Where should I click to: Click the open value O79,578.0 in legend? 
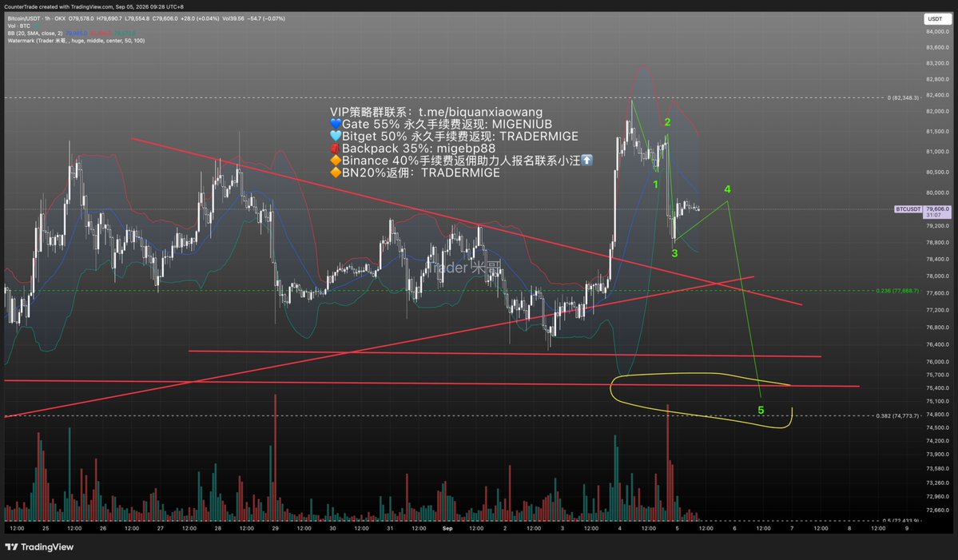pyautogui.click(x=81, y=18)
